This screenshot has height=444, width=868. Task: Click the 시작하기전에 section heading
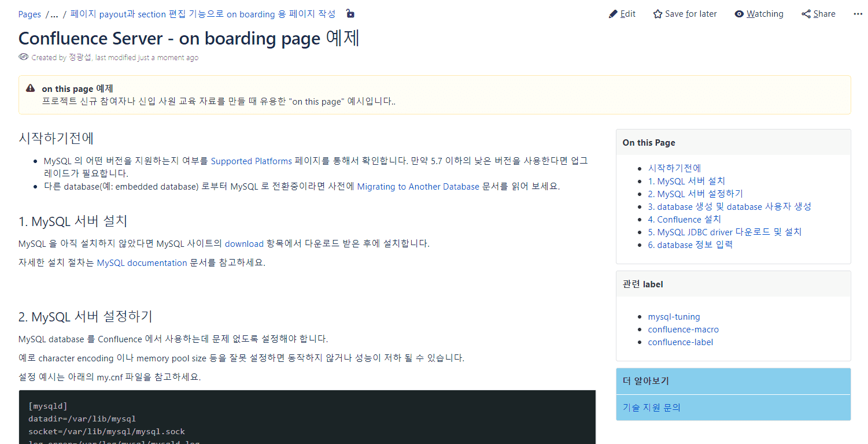pyautogui.click(x=56, y=138)
